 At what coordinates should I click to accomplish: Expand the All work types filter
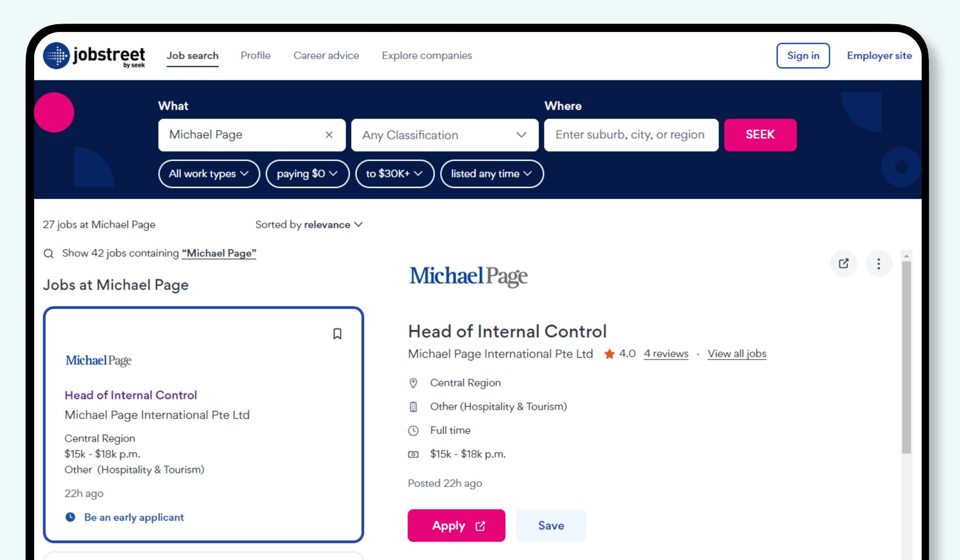[x=209, y=174]
